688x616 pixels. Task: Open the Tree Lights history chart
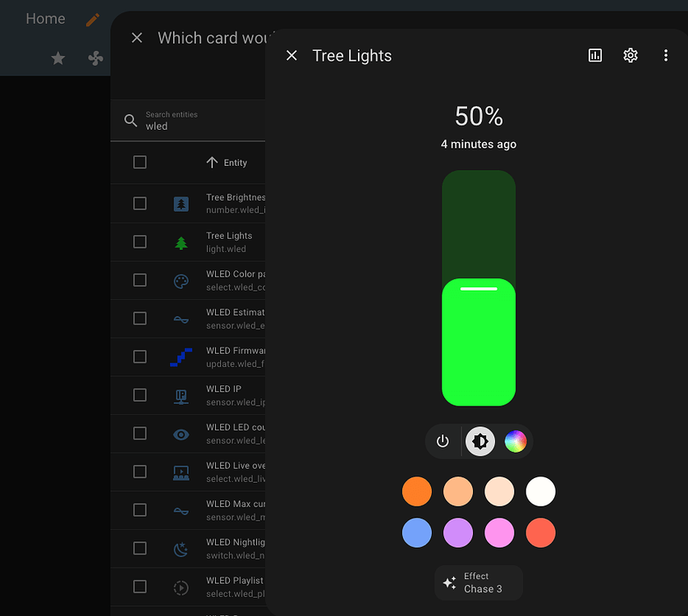(x=594, y=55)
